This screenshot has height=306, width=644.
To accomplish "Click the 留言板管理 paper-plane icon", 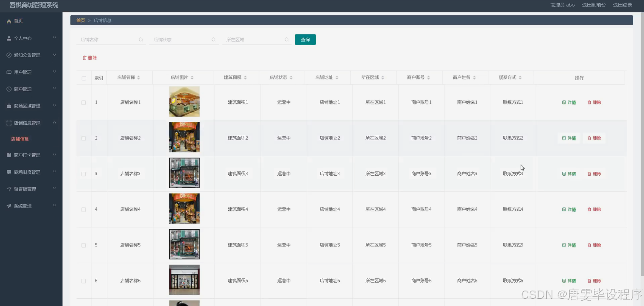I will click(9, 189).
